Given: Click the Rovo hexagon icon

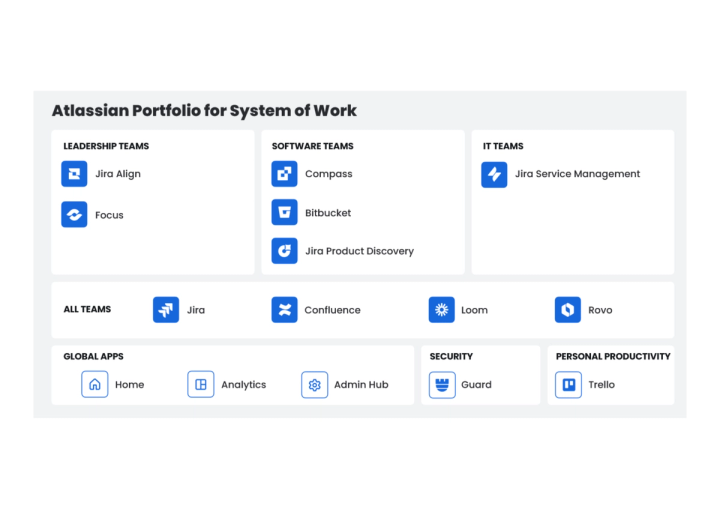Looking at the screenshot, I should [568, 310].
